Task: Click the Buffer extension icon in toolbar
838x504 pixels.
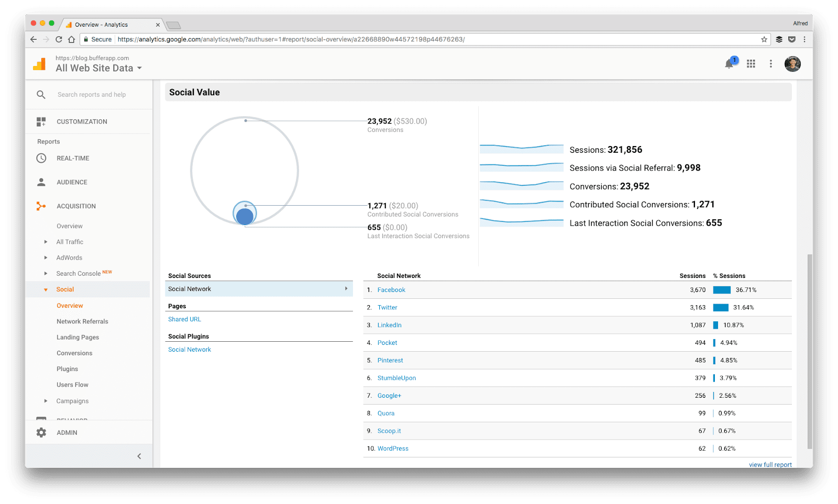Action: point(779,39)
